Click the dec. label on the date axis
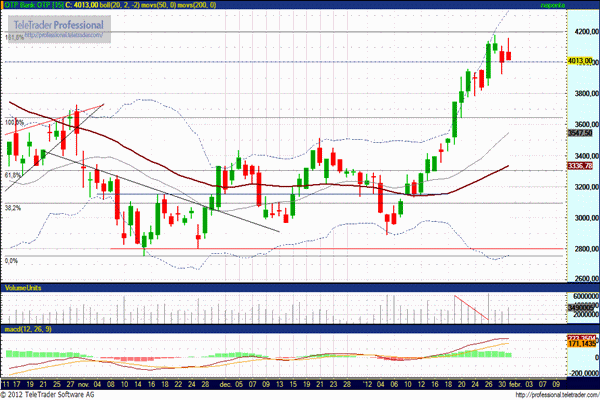 click(226, 382)
